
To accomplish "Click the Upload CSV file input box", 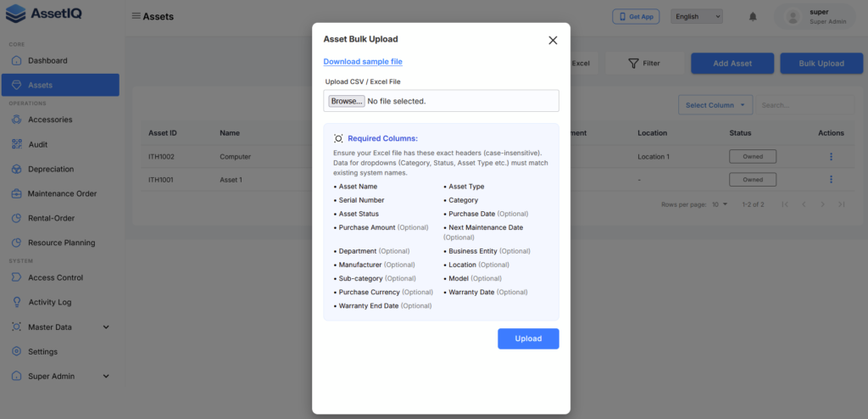I will 441,101.
